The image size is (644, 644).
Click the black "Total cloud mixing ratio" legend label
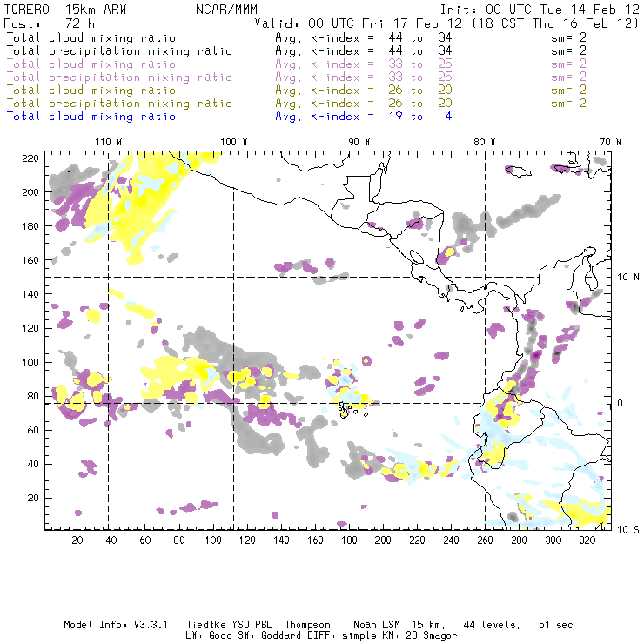click(91, 38)
